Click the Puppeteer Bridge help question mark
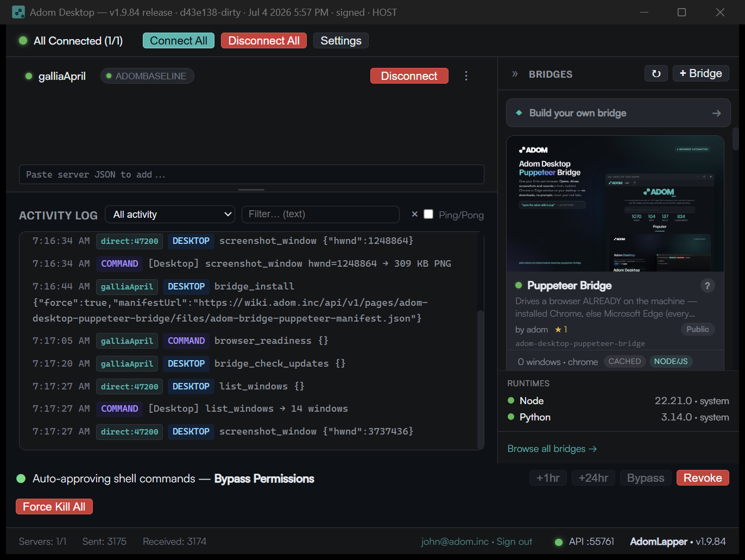The height and width of the screenshot is (560, 745). (707, 286)
